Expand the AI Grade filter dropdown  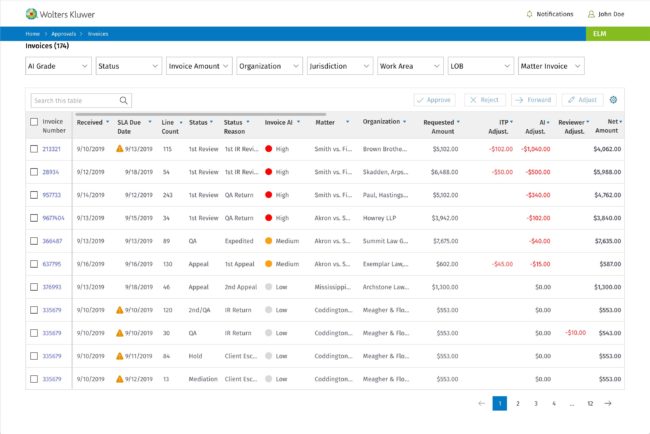point(58,66)
